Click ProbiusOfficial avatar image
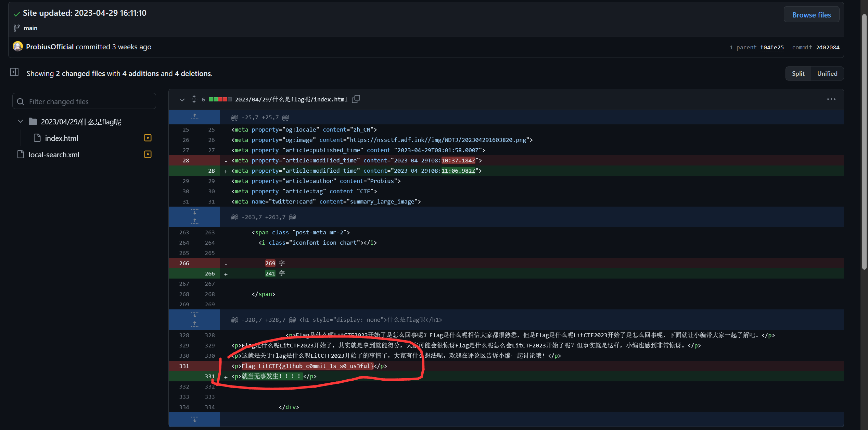 click(17, 47)
